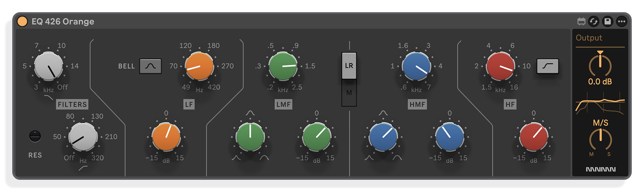Screen dimensions: 644x192
Task: Select the M channel mode switch
Action: tap(349, 93)
